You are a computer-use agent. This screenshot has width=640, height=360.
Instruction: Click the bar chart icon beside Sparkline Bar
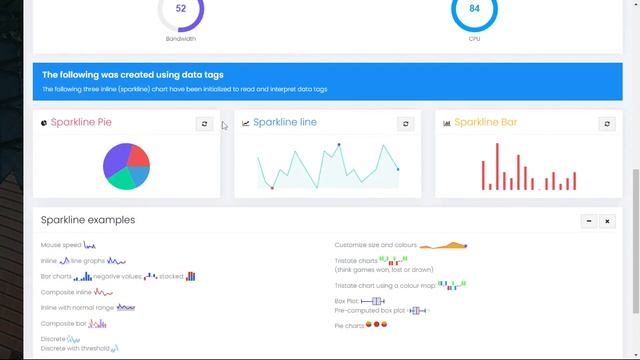coord(447,123)
